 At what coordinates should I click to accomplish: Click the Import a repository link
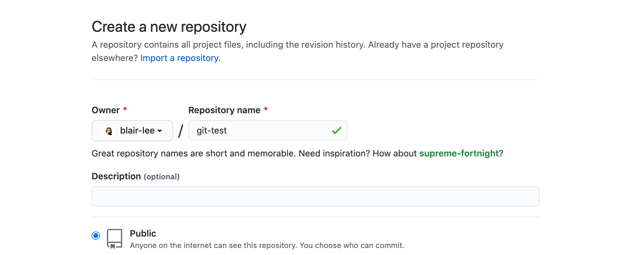(180, 58)
